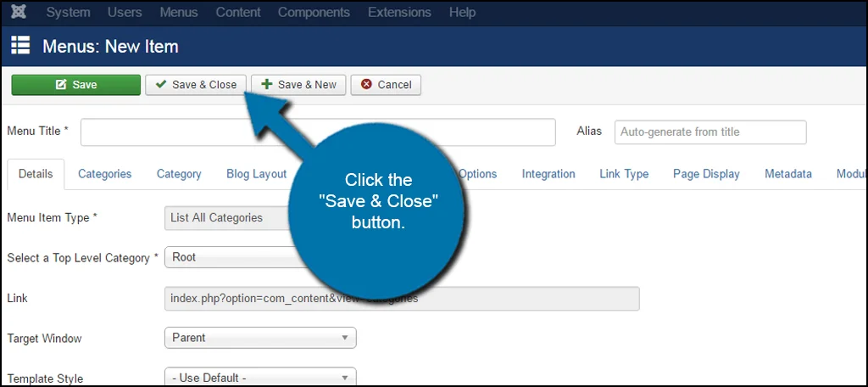This screenshot has width=868, height=387.
Task: Click the green Save button
Action: [x=75, y=85]
